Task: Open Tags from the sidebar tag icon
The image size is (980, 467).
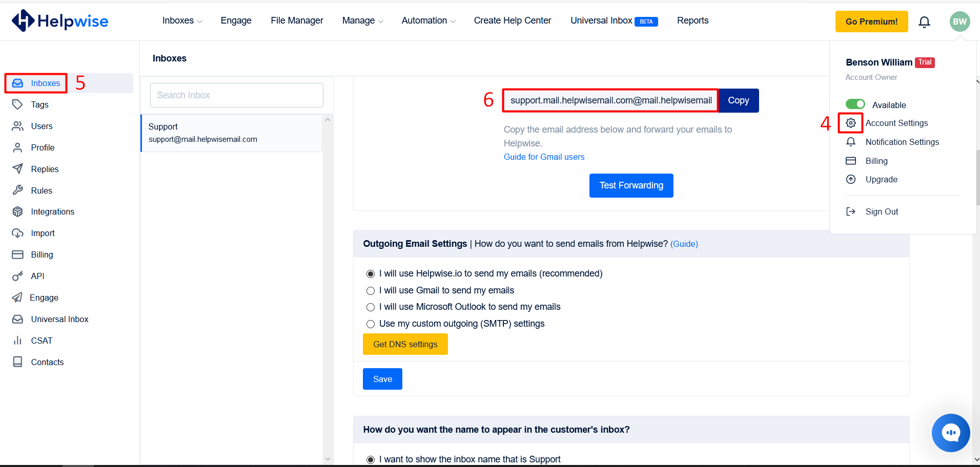Action: (x=17, y=104)
